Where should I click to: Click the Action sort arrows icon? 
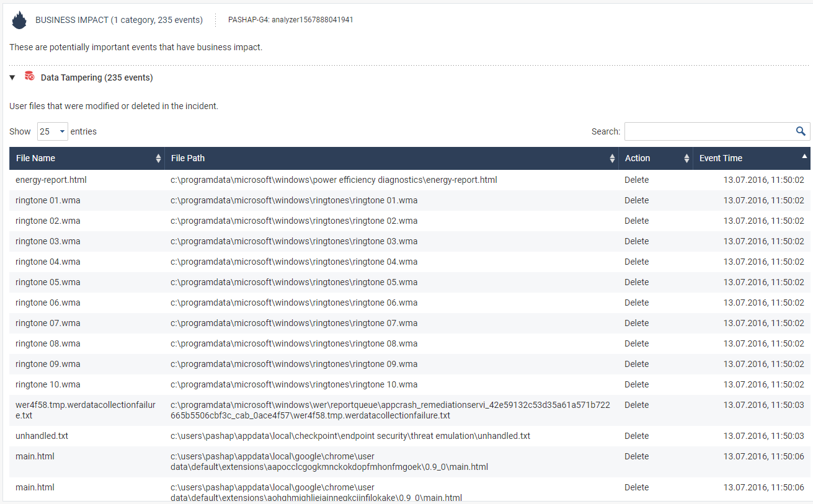tap(686, 159)
